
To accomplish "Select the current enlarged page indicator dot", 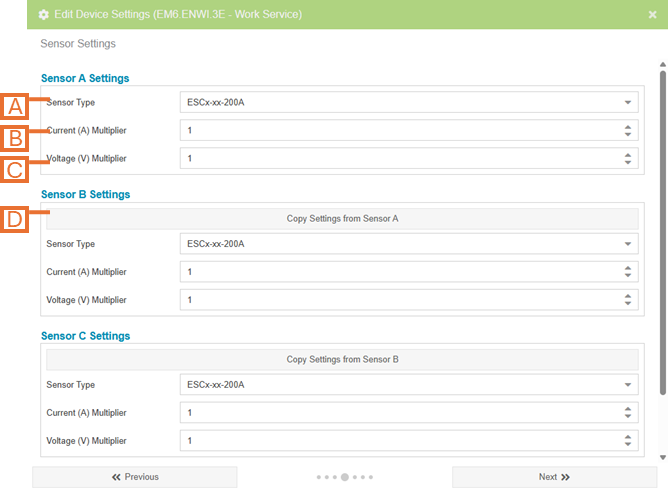I will click(x=345, y=477).
